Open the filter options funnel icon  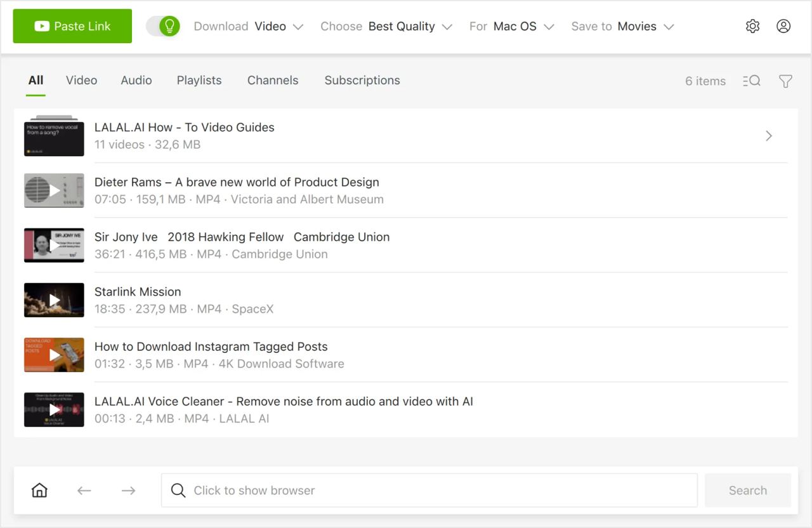785,81
